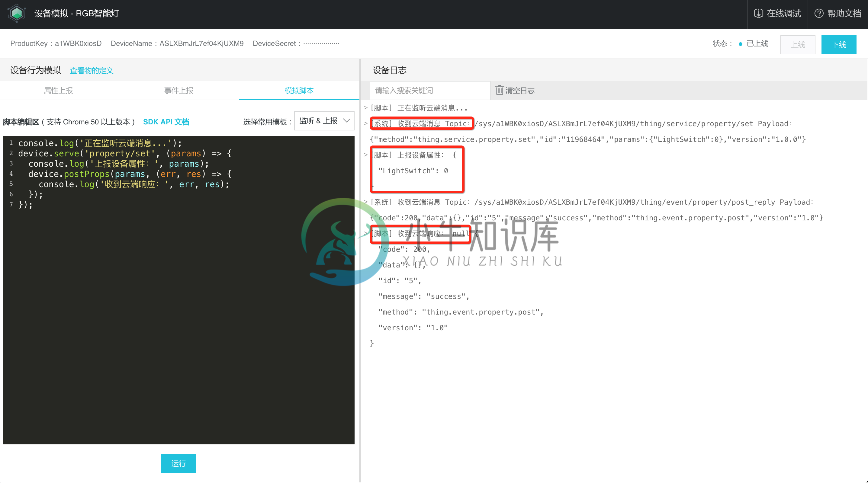
Task: Focus the log search keyword input
Action: coord(429,90)
